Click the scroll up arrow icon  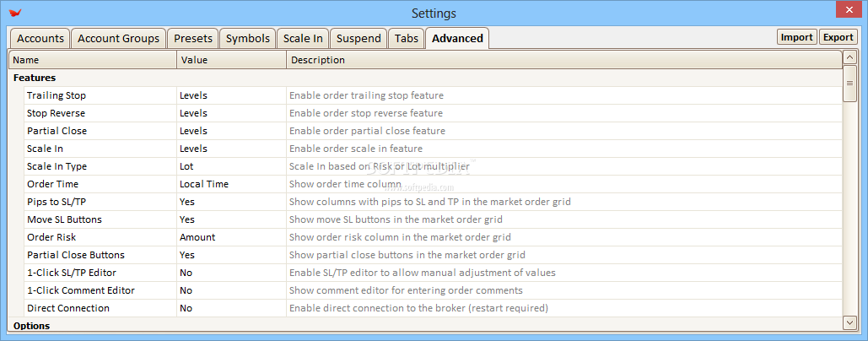pyautogui.click(x=849, y=57)
